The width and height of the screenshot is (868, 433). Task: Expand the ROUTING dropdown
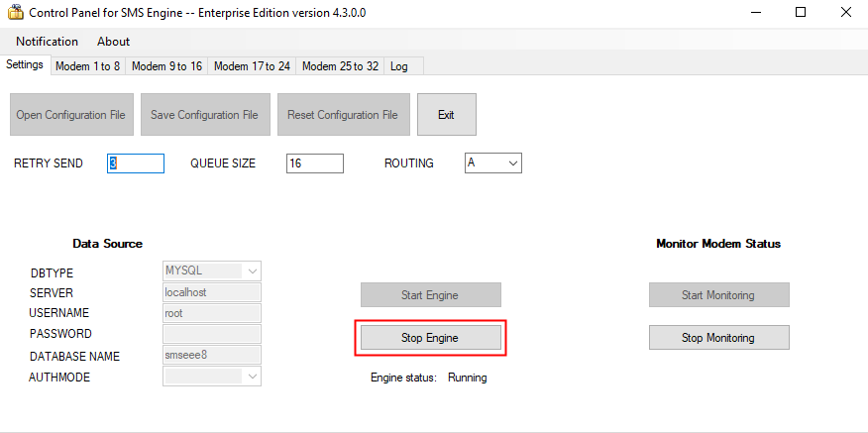(x=512, y=162)
